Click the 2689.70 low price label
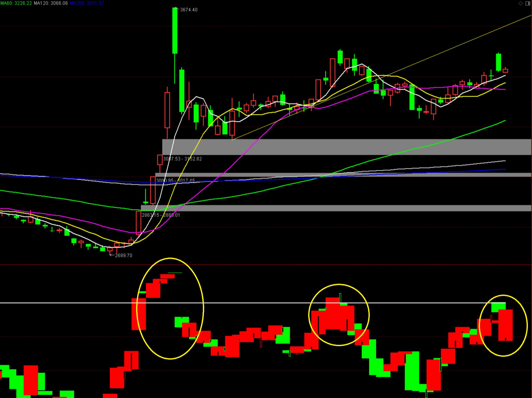 tap(123, 255)
